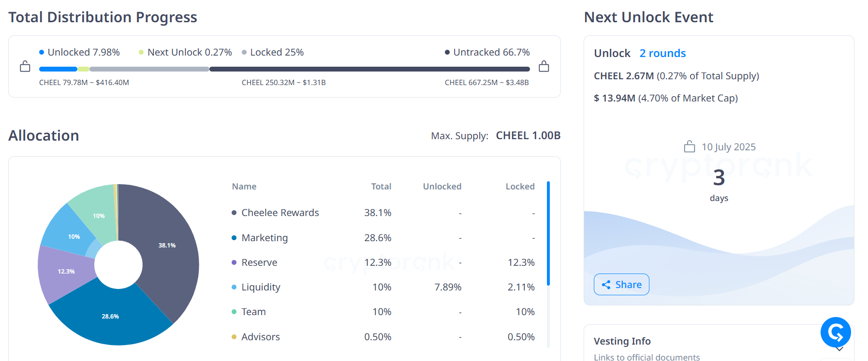Click the Reserve 12.3% pie slice
This screenshot has width=868, height=361.
pos(66,271)
